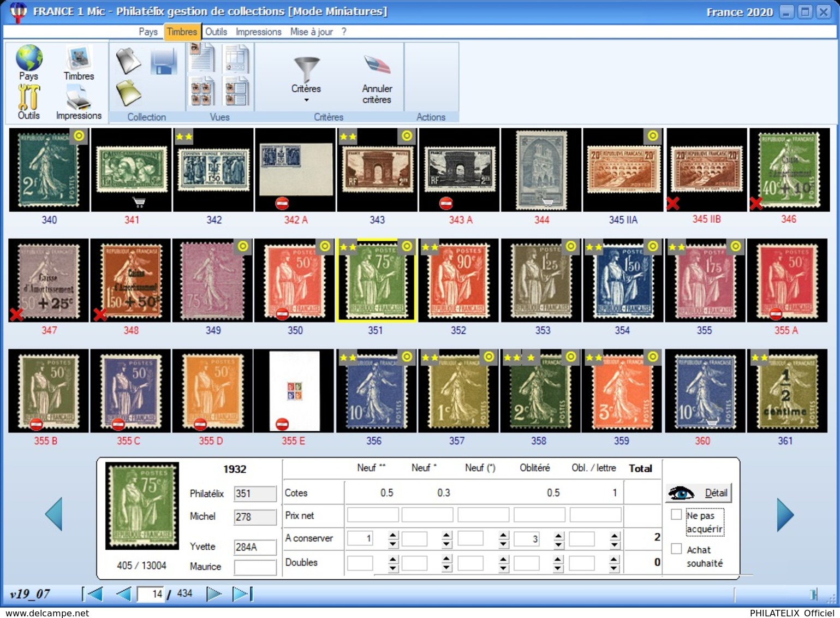Open the Outils tools icon
Image resolution: width=840 pixels, height=618 pixels.
(x=29, y=97)
